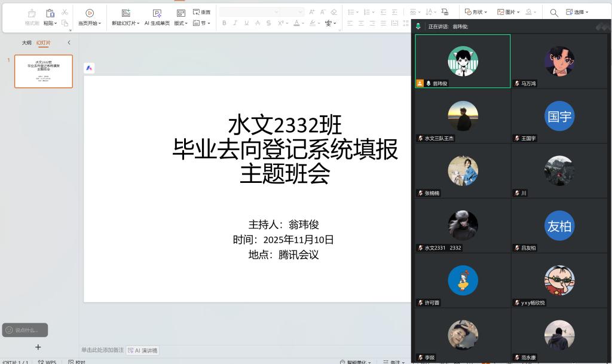Viewport: 612px width, 364px height.
Task: Select the slide 1 thumbnail
Action: pos(44,71)
